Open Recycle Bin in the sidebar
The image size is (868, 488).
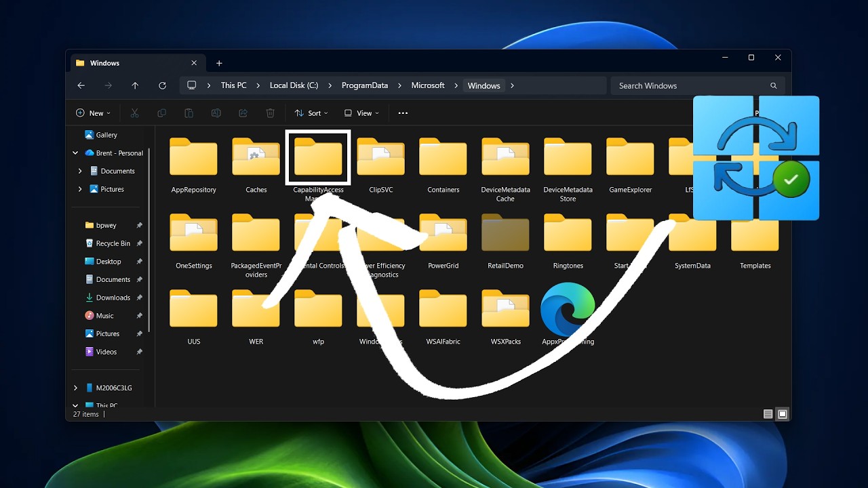point(107,243)
